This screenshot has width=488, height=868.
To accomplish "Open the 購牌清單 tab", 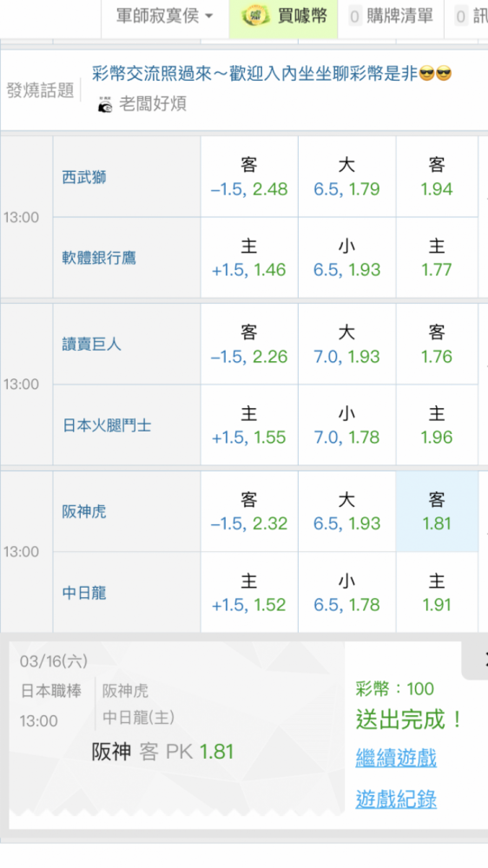I will coord(391,16).
